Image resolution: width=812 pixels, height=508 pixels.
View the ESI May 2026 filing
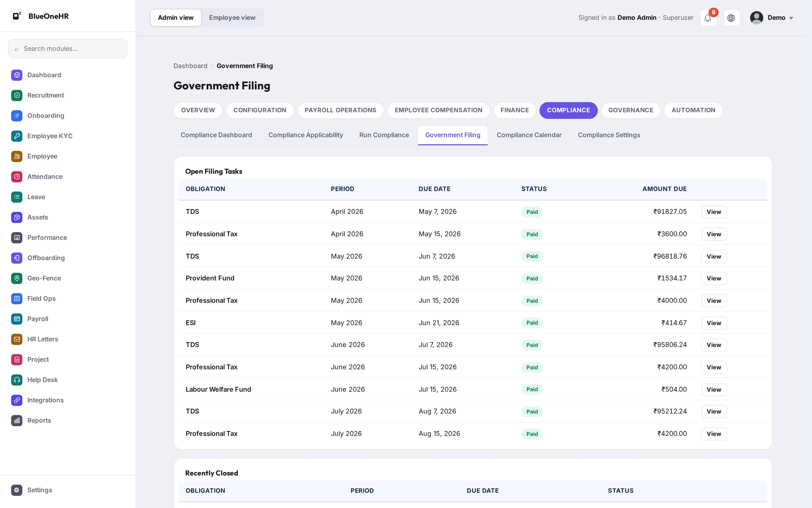(714, 323)
